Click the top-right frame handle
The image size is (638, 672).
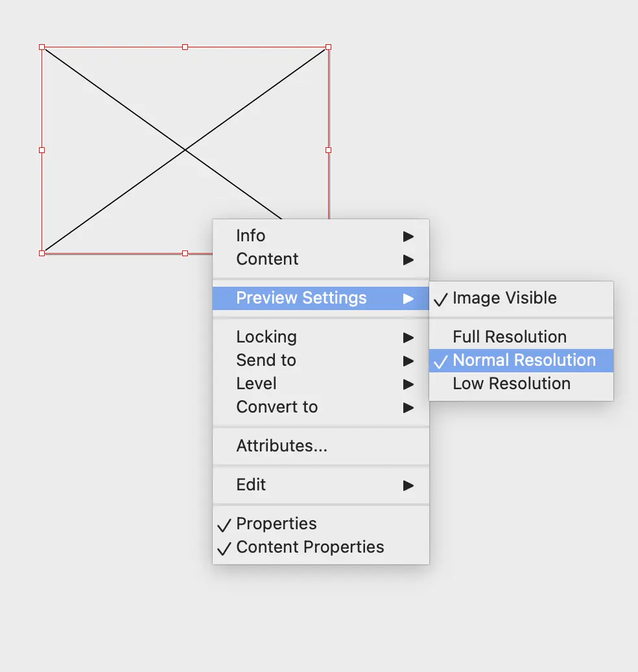pyautogui.click(x=329, y=47)
